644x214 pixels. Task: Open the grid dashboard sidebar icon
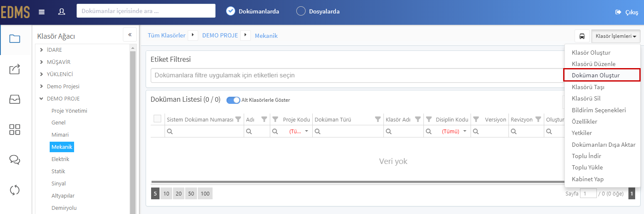coord(15,129)
